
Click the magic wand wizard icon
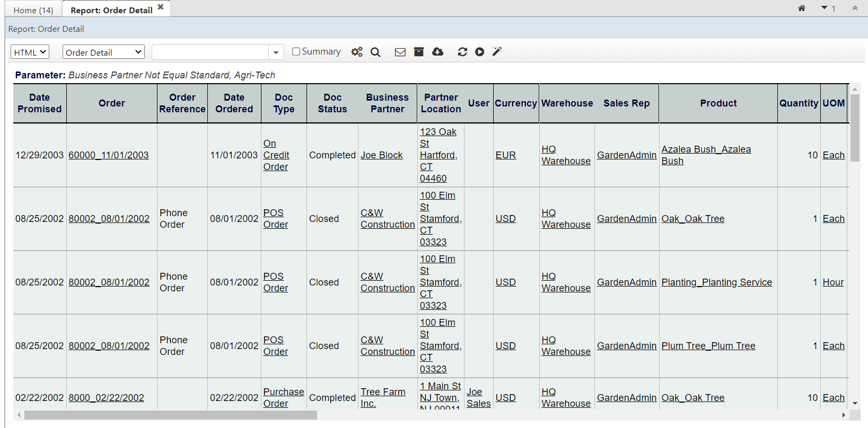[497, 51]
